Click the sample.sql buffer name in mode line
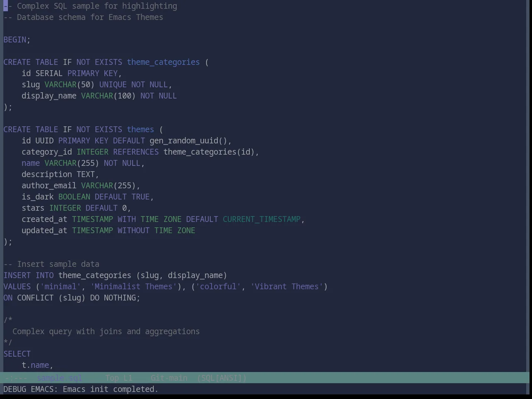The height and width of the screenshot is (399, 532). point(59,378)
